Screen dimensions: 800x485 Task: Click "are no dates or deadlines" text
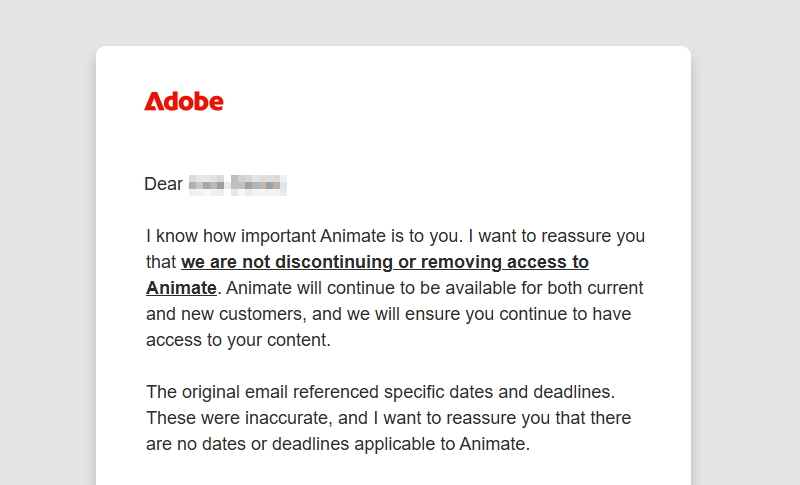[243, 443]
